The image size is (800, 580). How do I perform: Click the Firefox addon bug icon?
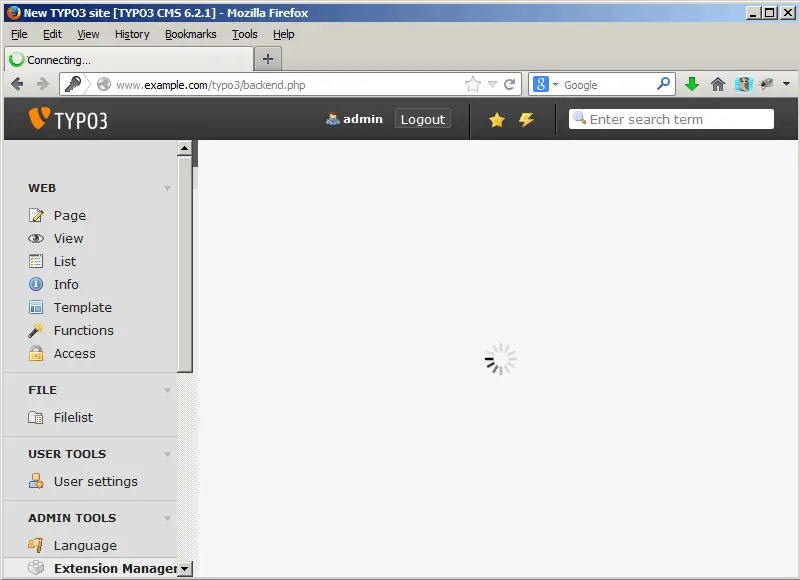[766, 84]
